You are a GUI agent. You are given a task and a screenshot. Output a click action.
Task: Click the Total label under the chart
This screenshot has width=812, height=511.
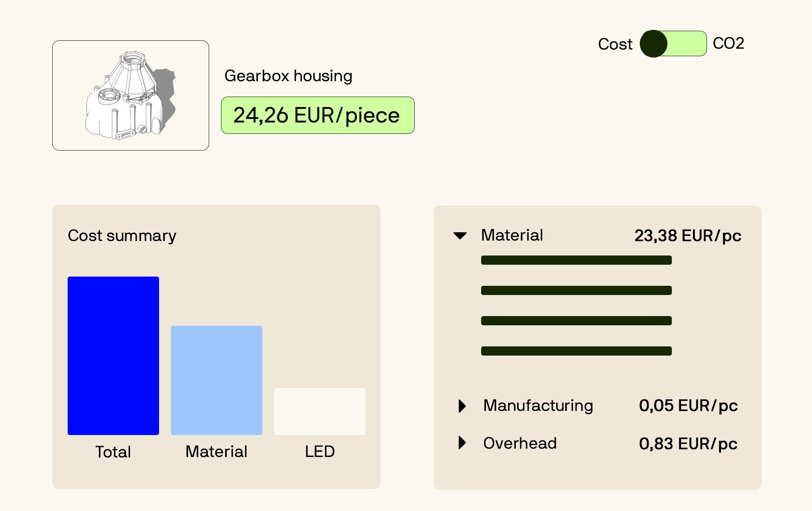tap(113, 452)
